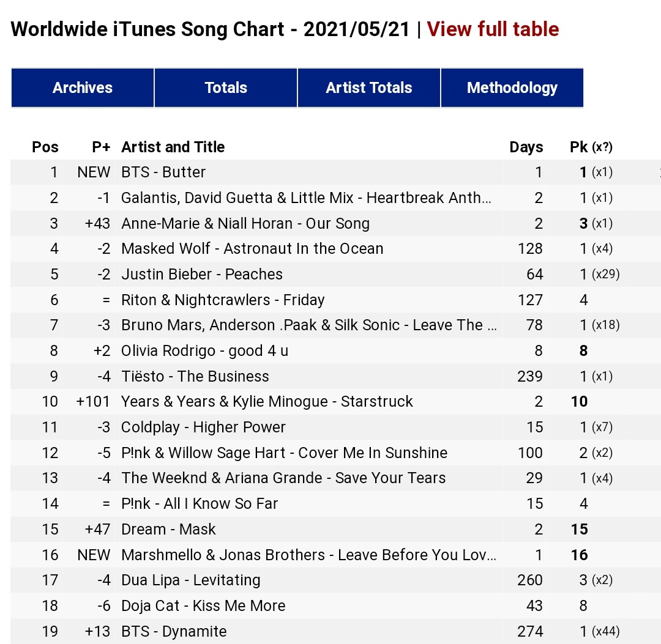Switch to the Archives tab
This screenshot has height=644, width=661.
coord(83,88)
